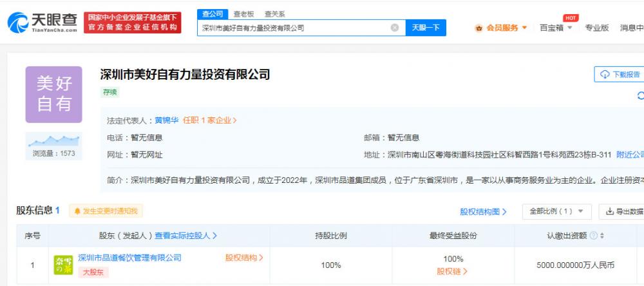Expand the 股权结构 link in shareholder row
This screenshot has width=644, height=286.
point(244,258)
